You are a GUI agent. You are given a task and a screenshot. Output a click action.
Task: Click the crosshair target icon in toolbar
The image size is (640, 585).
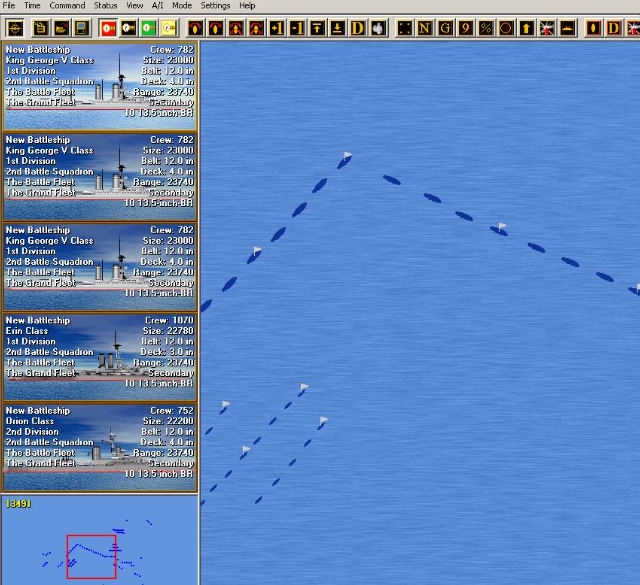pyautogui.click(x=15, y=28)
